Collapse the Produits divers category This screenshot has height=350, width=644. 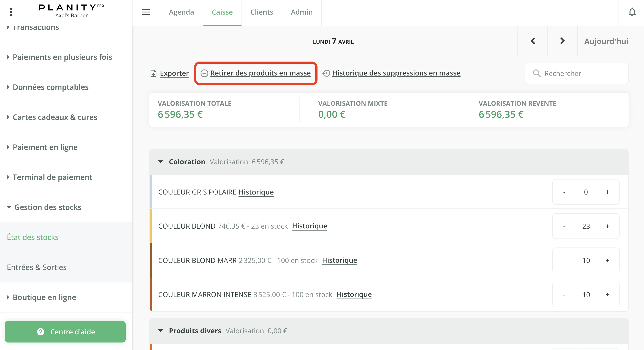160,331
